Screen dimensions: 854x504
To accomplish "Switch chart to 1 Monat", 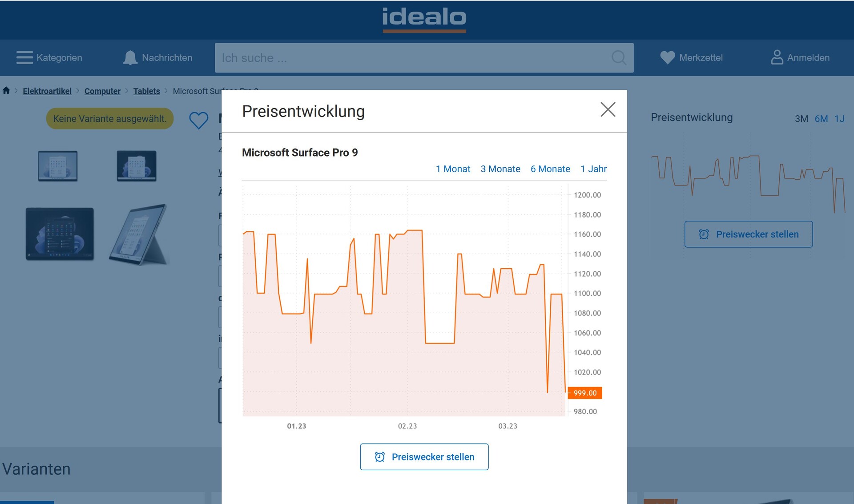I will [453, 169].
